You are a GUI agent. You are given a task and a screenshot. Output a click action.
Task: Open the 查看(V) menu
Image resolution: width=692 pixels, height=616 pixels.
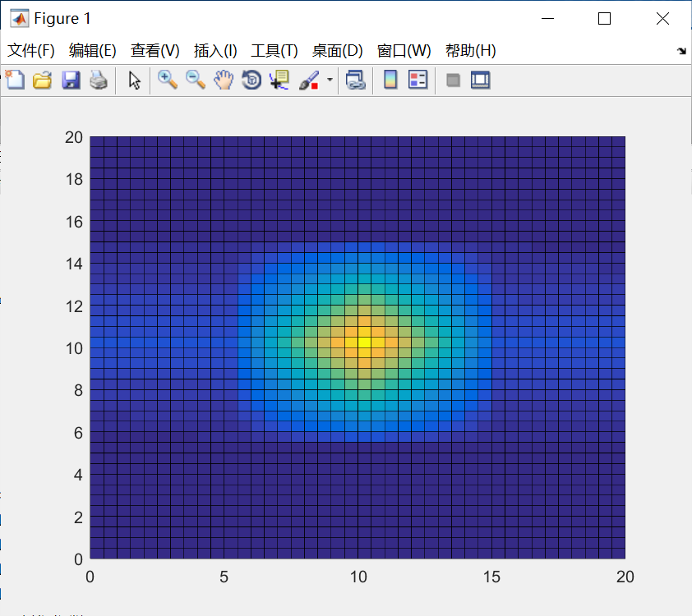tap(155, 51)
